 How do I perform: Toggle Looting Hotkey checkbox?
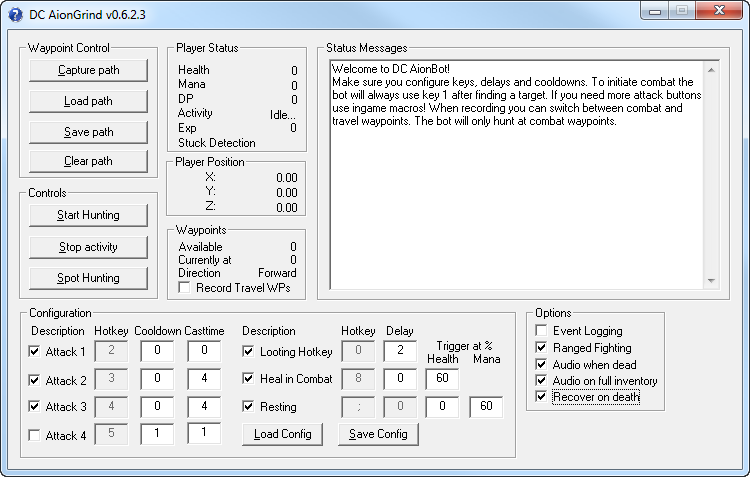tap(248, 351)
